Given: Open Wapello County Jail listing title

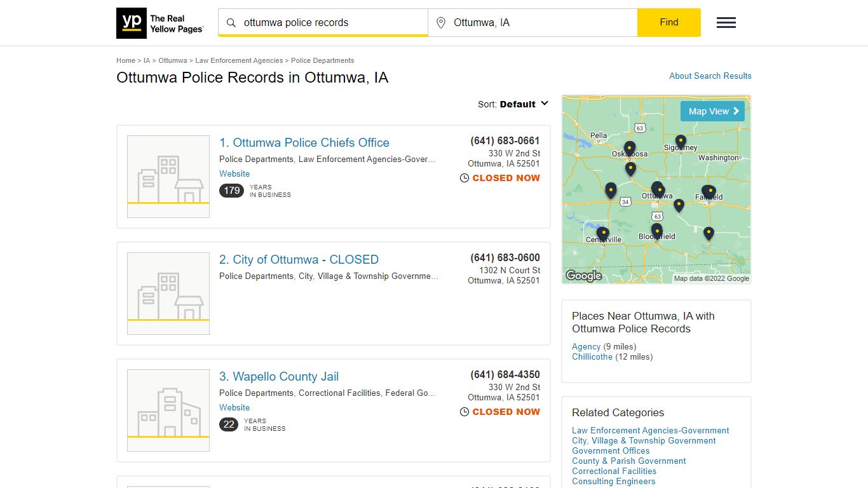Looking at the screenshot, I should tap(279, 377).
